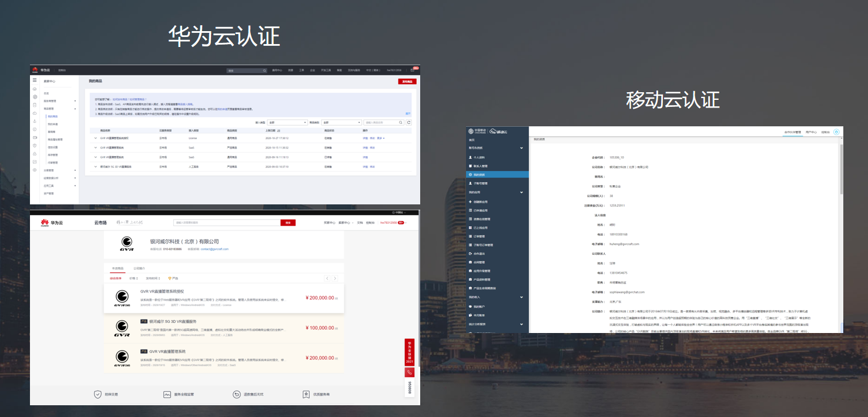Click the GVR company logo beside 银河威尔科技
The image size is (868, 417).
[127, 243]
